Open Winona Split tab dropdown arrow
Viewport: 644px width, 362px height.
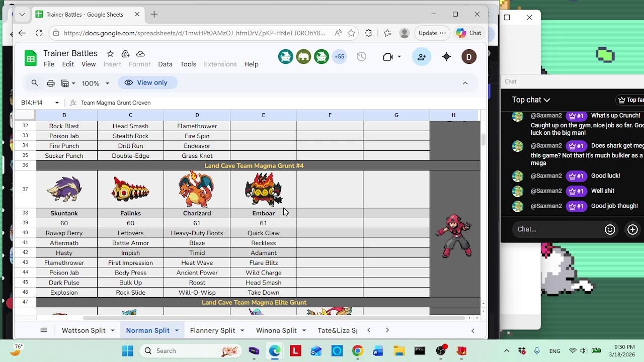[304, 330]
